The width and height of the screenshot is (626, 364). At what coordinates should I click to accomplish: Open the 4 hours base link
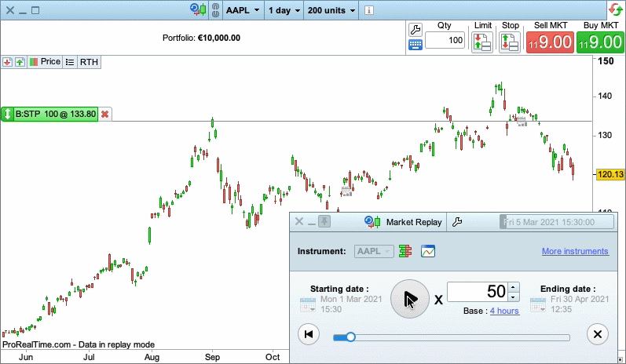[x=504, y=311]
